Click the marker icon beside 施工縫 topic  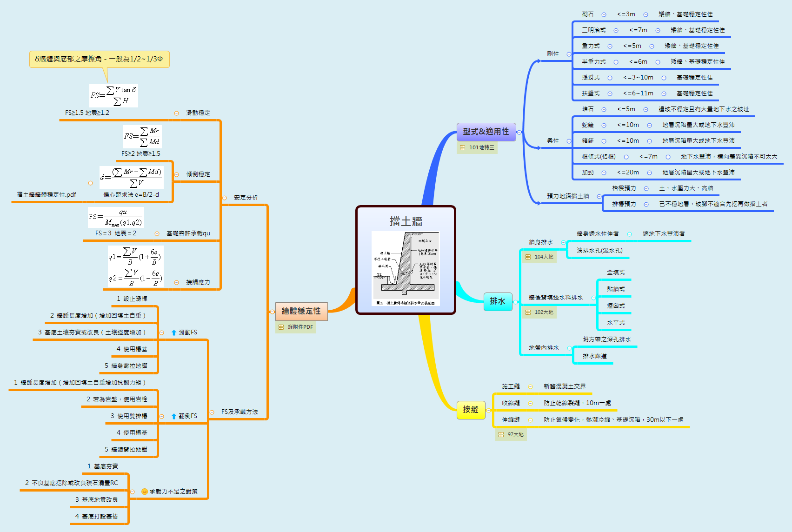click(x=530, y=386)
